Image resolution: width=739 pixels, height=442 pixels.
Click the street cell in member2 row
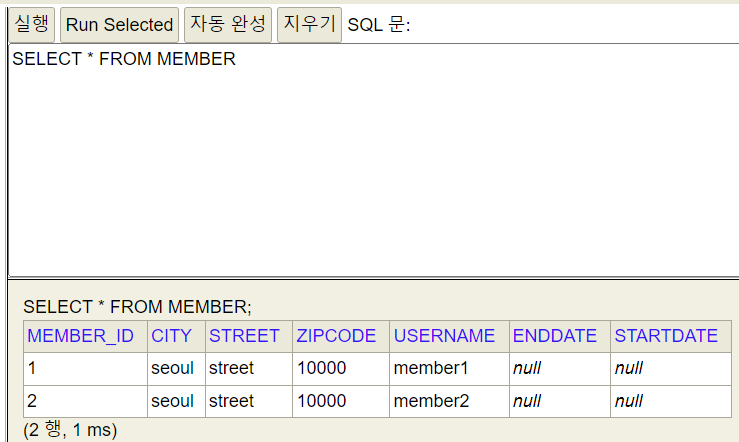tap(249, 401)
